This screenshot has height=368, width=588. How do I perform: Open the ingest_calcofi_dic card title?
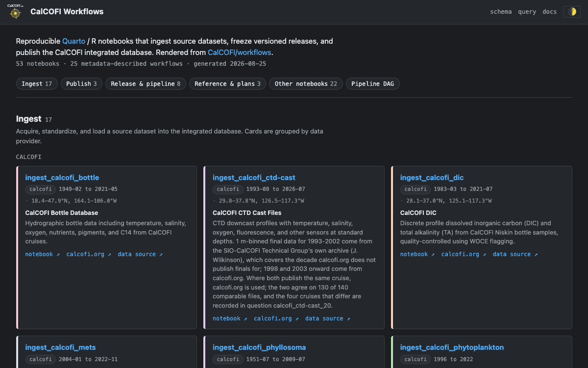click(432, 178)
